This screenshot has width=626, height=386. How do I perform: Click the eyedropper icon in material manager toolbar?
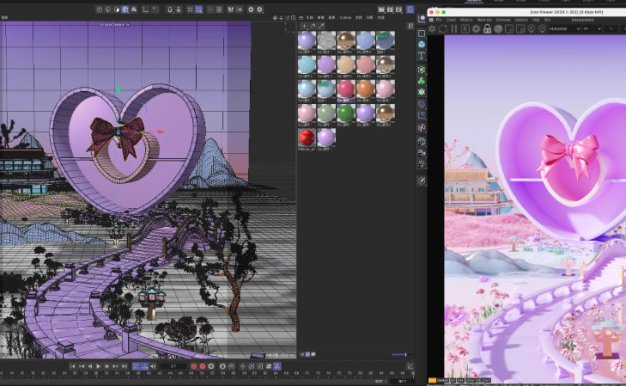(x=322, y=26)
